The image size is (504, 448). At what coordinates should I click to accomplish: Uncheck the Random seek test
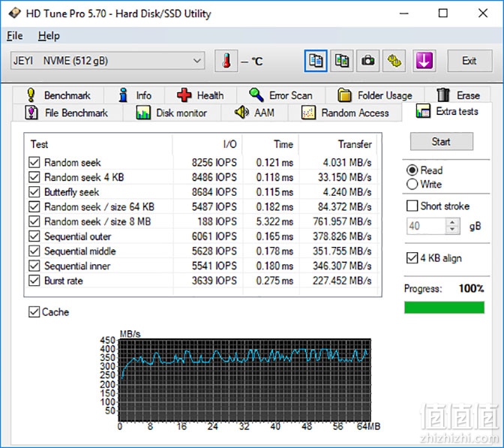click(34, 162)
